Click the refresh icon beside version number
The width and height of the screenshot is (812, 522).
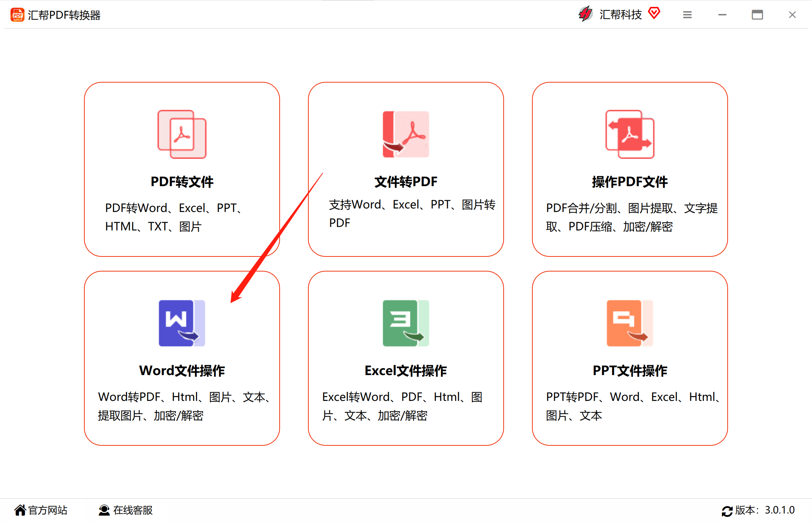click(727, 511)
